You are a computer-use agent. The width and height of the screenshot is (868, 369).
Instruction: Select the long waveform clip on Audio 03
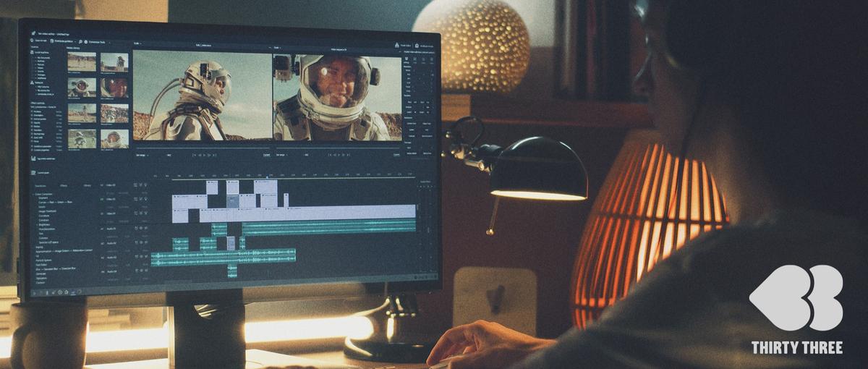[224, 258]
